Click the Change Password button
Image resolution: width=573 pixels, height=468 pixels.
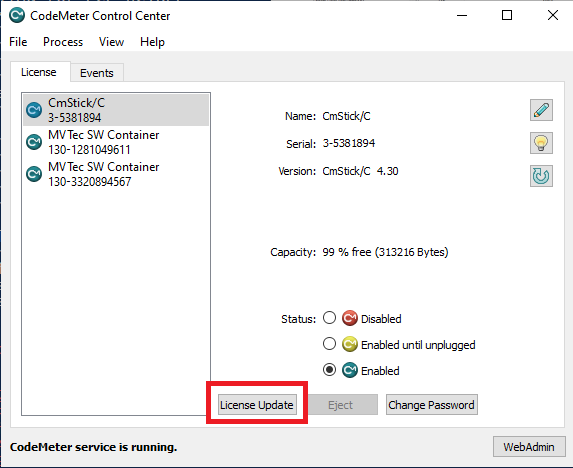click(432, 405)
